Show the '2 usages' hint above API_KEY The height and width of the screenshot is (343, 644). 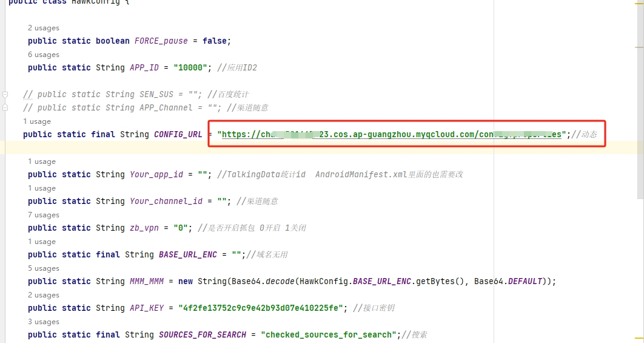(x=44, y=295)
